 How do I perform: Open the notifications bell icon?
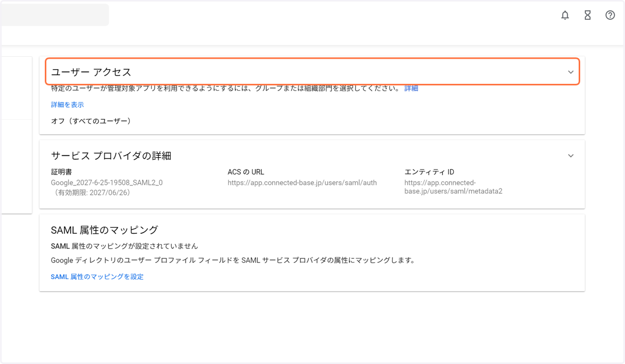(565, 16)
